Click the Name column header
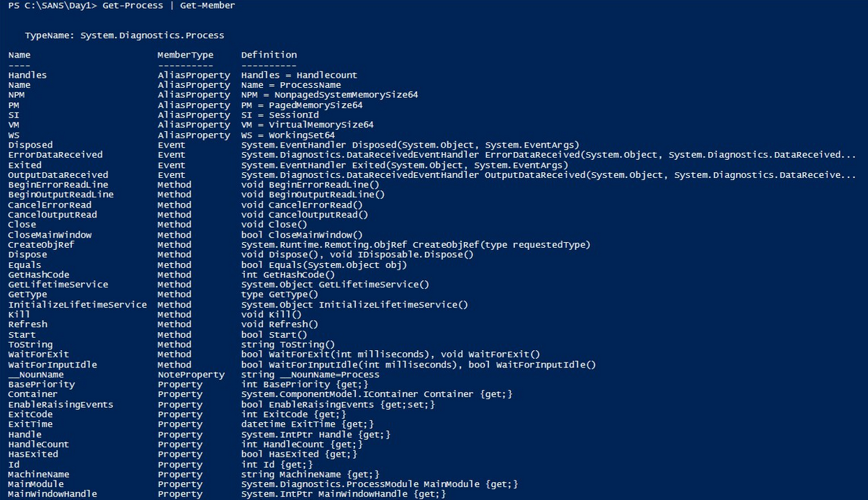The width and height of the screenshot is (868, 500). 19,55
